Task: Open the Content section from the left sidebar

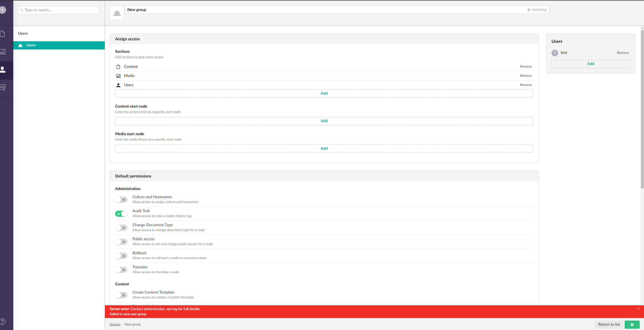Action: pos(3,34)
